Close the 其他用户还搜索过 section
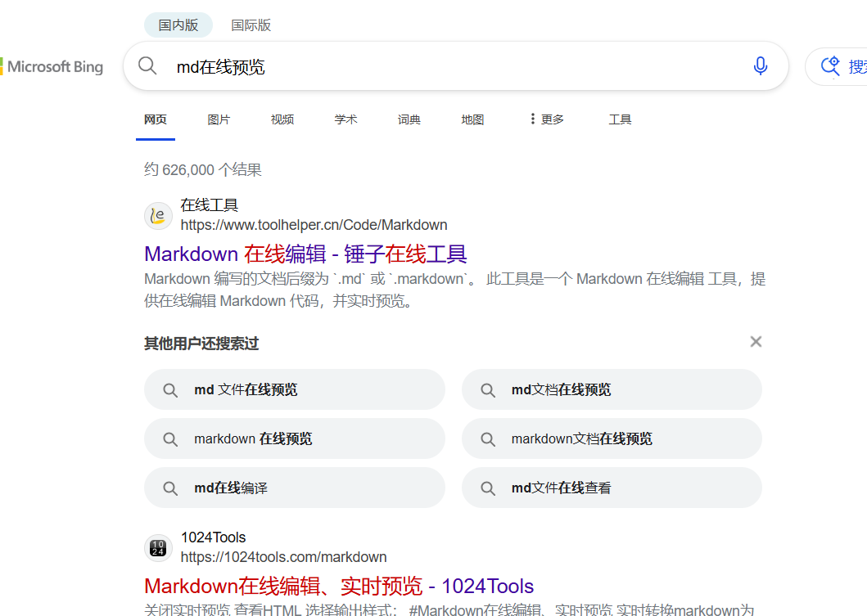This screenshot has width=867, height=616. coord(756,342)
